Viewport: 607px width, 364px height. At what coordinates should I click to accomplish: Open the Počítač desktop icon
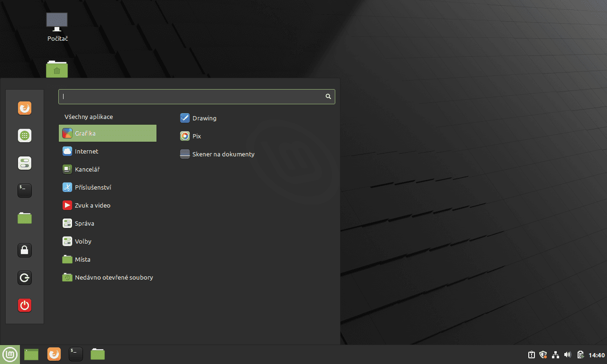click(57, 24)
